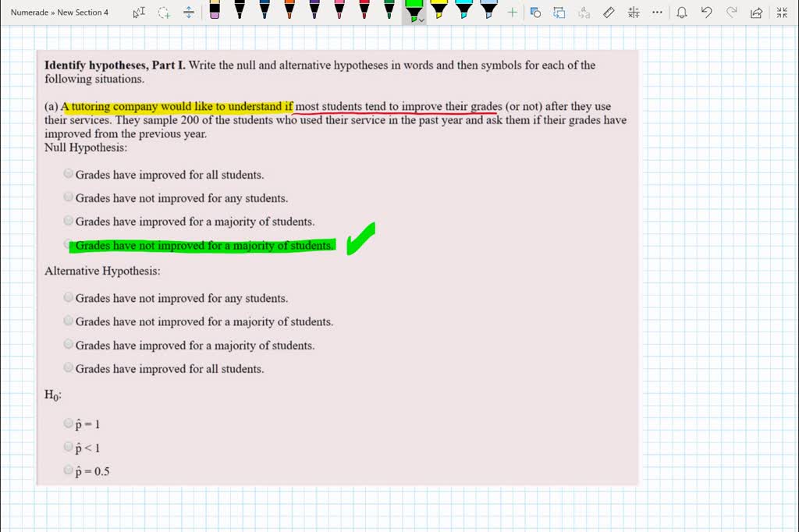The height and width of the screenshot is (532, 799).
Task: Pick the pencil with pink eraser tip
Action: click(215, 11)
